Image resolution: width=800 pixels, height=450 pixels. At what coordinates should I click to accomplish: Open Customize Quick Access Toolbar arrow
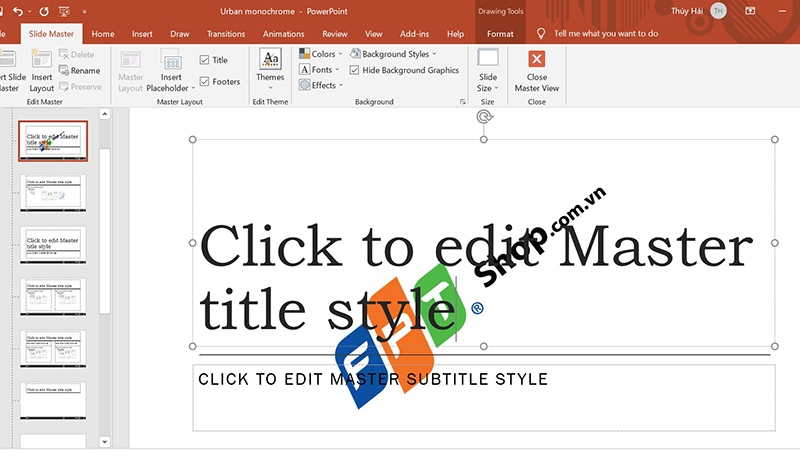[x=84, y=11]
